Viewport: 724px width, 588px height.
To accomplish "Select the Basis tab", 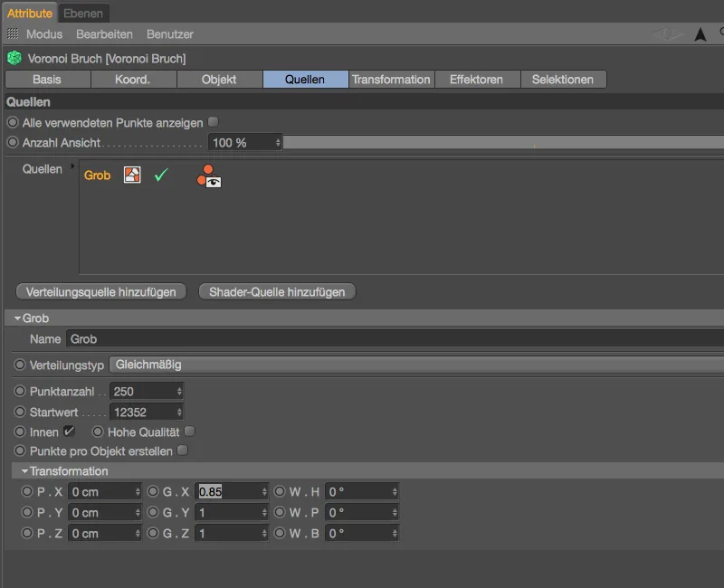I will click(x=47, y=80).
